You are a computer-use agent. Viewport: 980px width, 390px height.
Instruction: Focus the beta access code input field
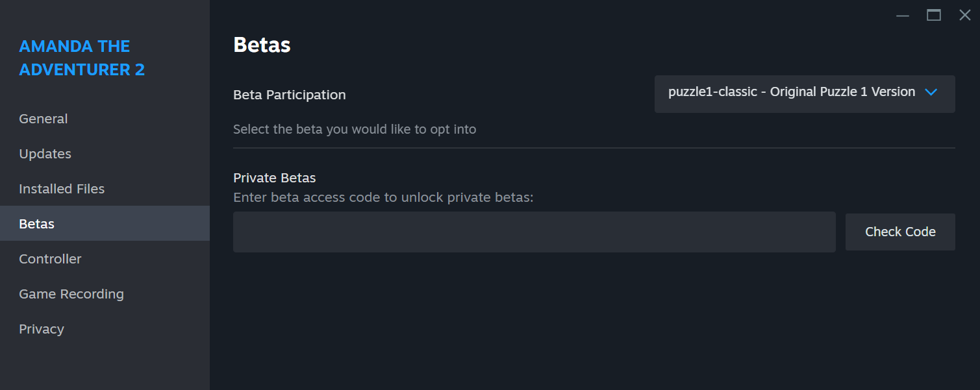(x=534, y=232)
